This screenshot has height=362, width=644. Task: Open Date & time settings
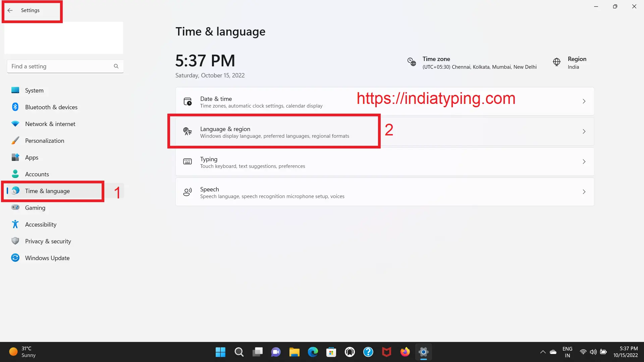[x=385, y=101]
